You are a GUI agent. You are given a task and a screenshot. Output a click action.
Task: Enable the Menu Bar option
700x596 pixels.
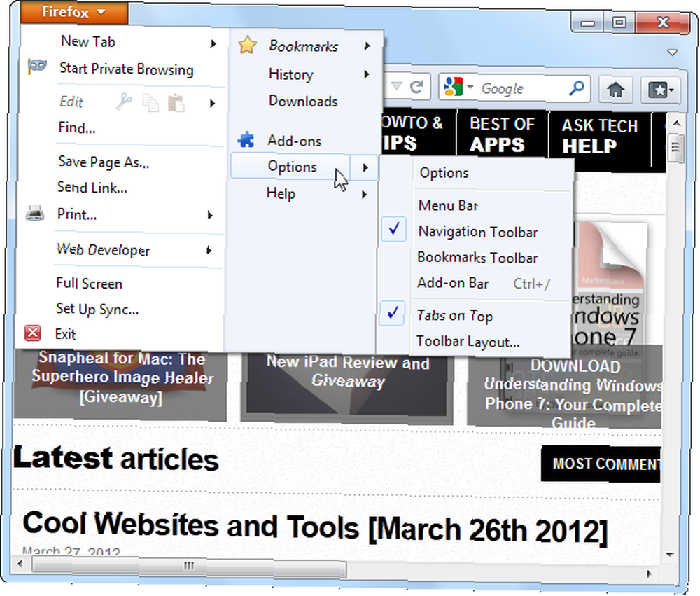coord(448,205)
